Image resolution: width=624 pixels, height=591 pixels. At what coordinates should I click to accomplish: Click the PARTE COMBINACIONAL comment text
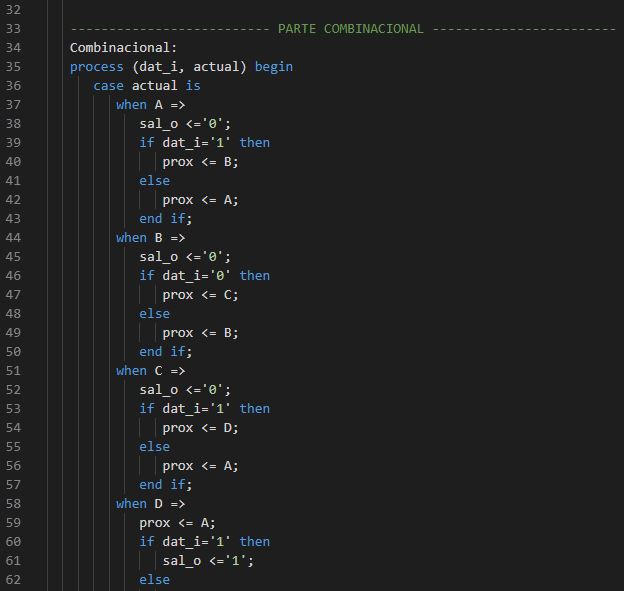(350, 29)
